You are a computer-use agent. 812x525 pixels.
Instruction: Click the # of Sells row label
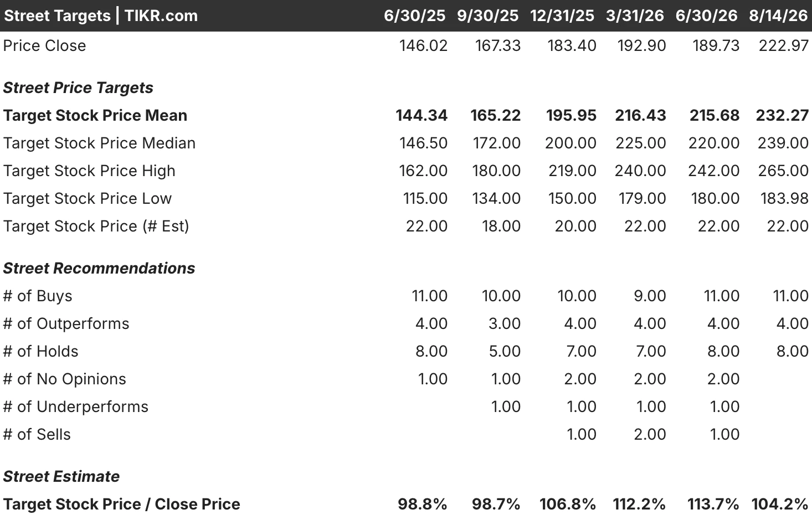pyautogui.click(x=37, y=434)
